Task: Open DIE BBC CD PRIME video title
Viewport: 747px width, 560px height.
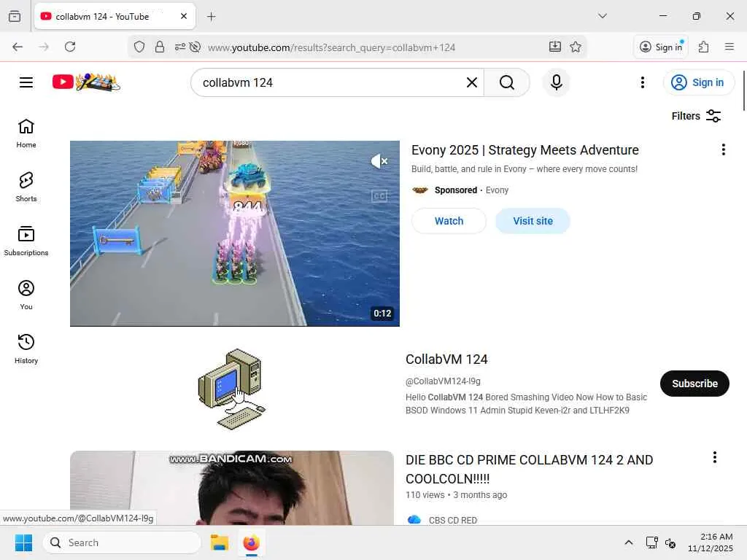Action: point(530,469)
